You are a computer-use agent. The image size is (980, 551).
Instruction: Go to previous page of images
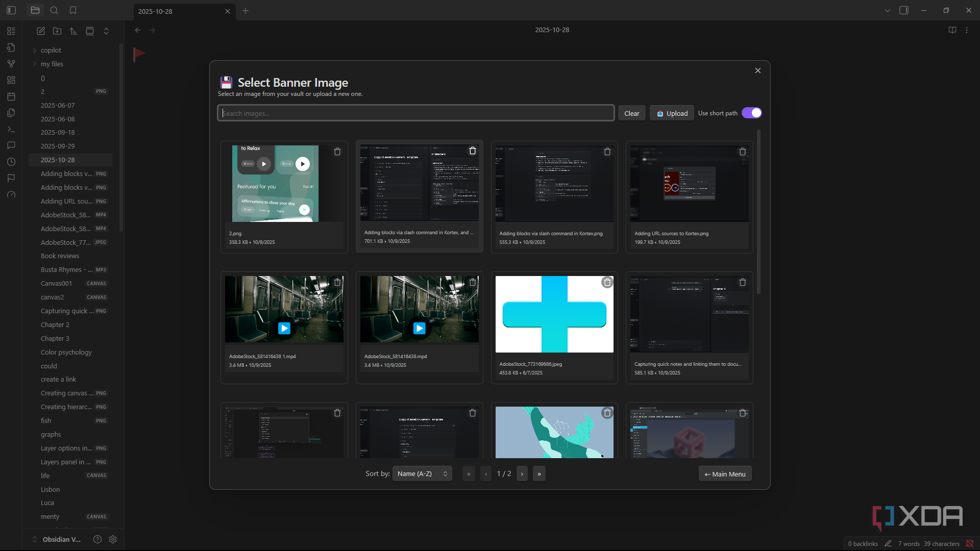(x=486, y=474)
